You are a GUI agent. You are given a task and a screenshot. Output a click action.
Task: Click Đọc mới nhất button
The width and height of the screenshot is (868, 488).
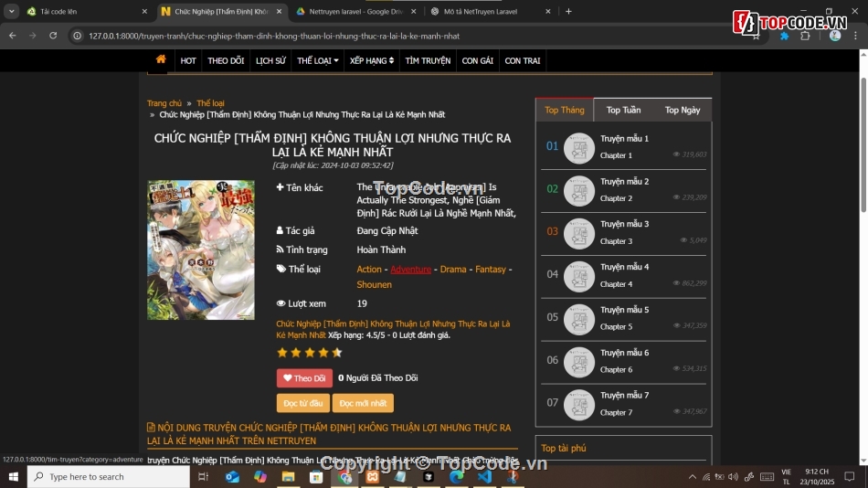363,403
